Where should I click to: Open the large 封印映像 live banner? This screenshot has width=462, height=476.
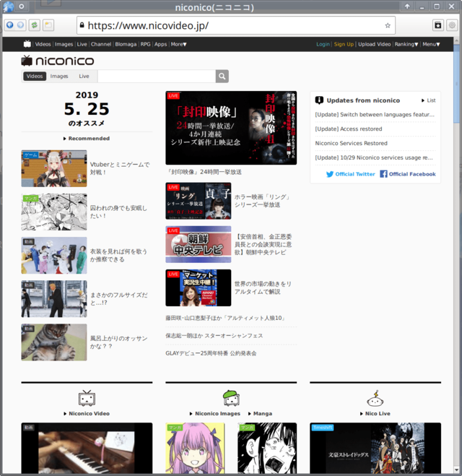point(231,128)
